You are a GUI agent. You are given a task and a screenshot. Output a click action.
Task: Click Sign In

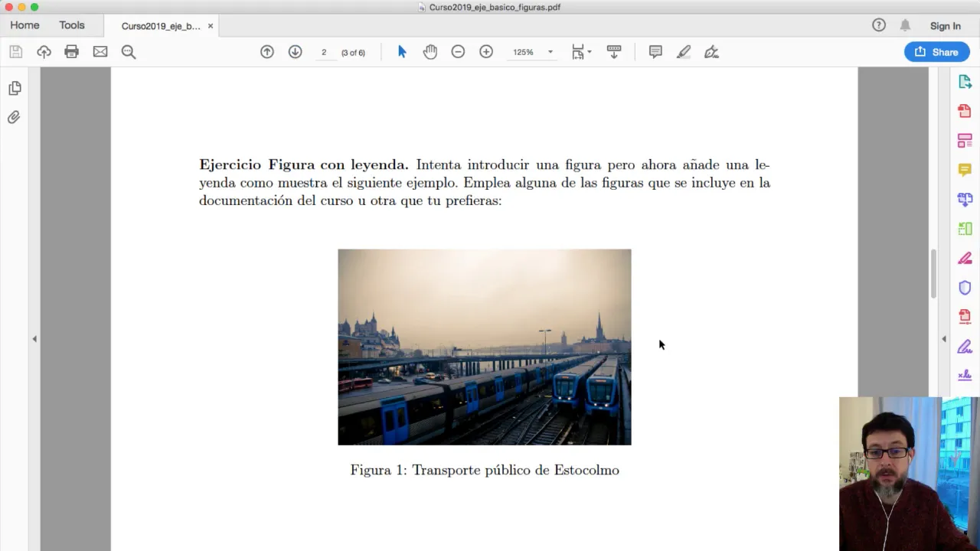(x=946, y=26)
